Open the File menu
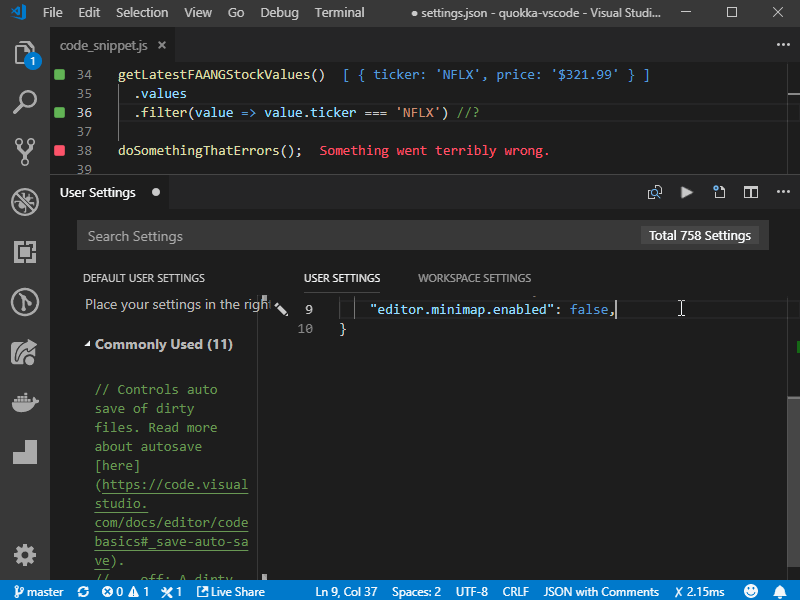This screenshot has width=800, height=600. click(53, 13)
